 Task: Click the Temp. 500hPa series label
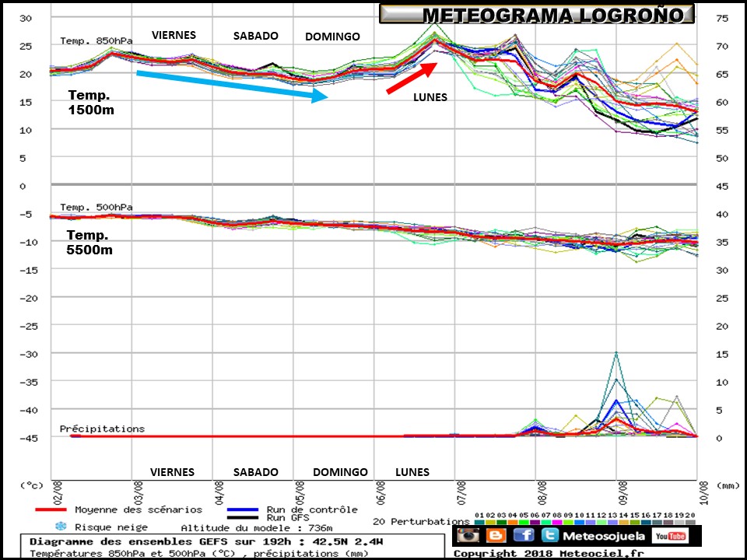coord(96,207)
